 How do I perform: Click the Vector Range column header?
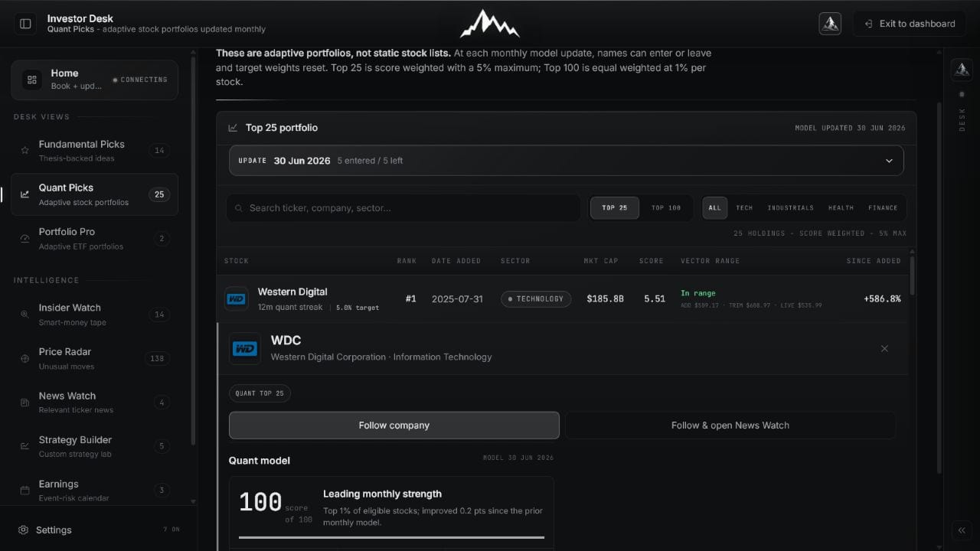click(x=710, y=261)
